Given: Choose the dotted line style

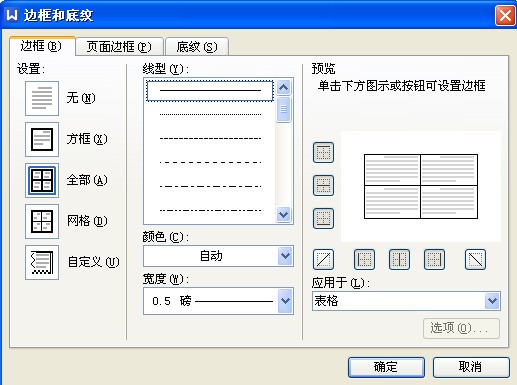Looking at the screenshot, I should pos(210,115).
